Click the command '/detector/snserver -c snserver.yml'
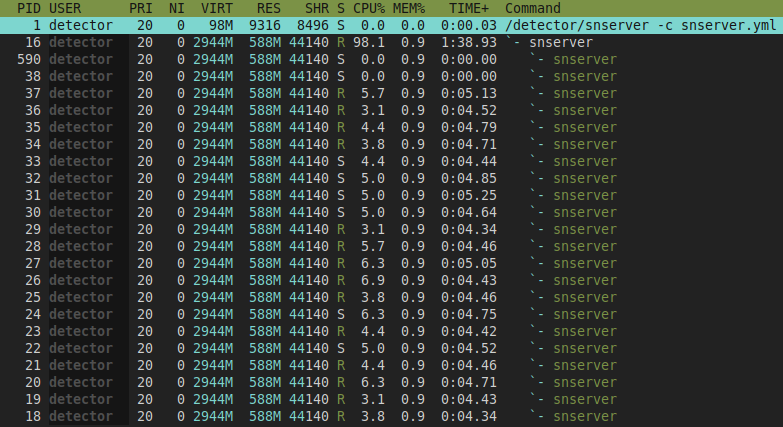This screenshot has width=783, height=427. 640,25
